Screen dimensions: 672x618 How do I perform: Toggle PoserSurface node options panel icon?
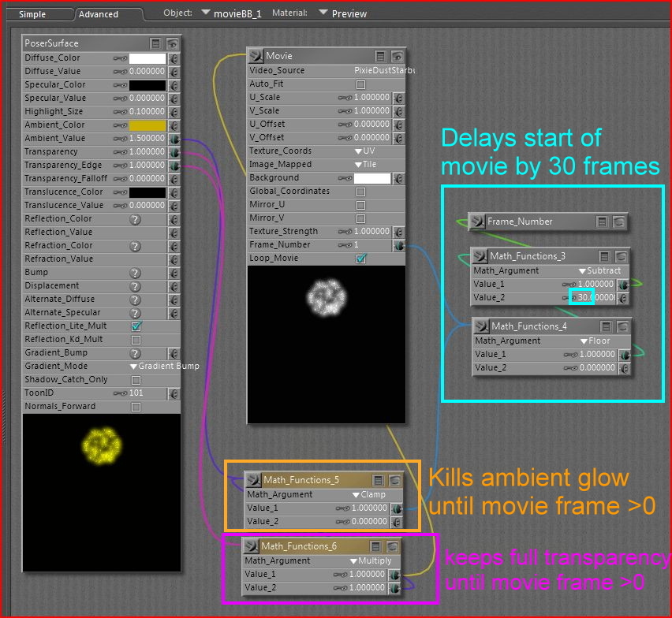click(x=156, y=43)
